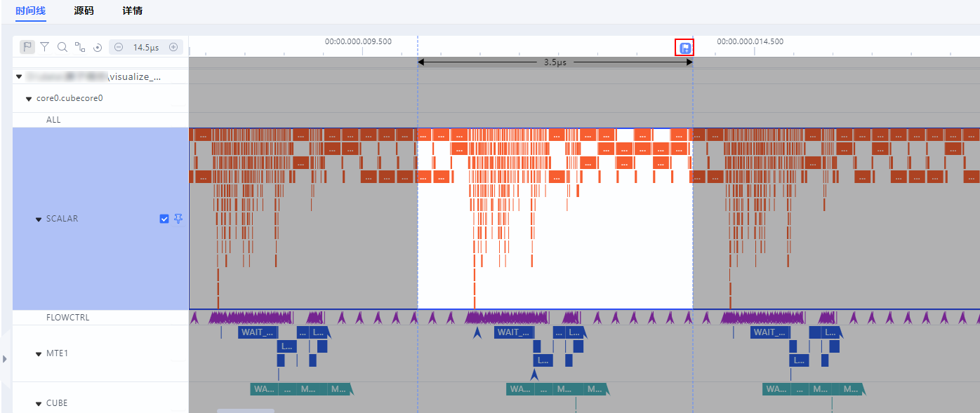
Task: Switch to the 源码 tab
Action: [x=84, y=11]
